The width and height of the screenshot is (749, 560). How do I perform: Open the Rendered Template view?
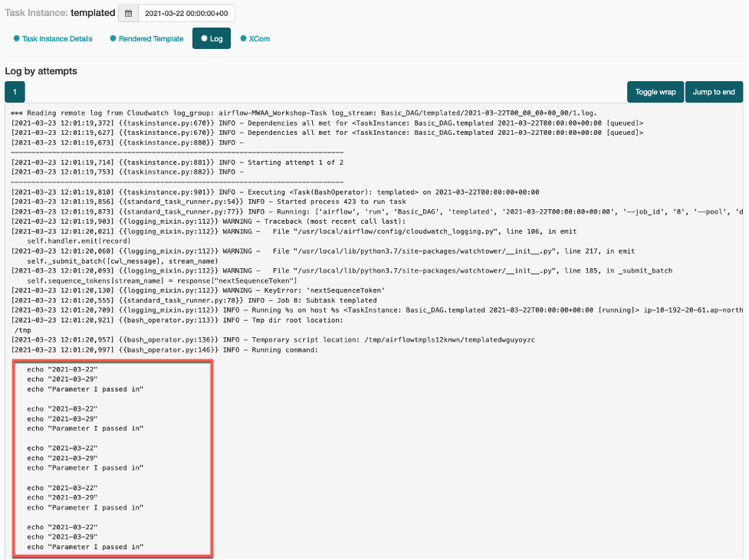(x=150, y=38)
